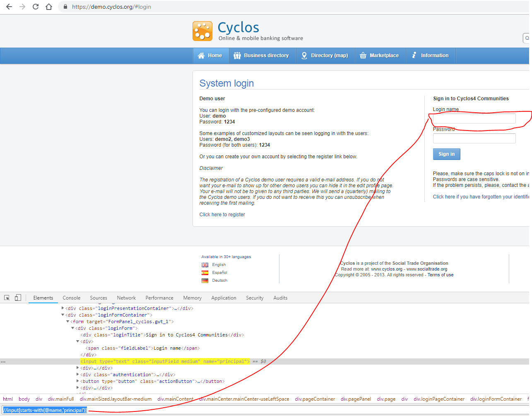Go to browser home page icon

[49, 7]
